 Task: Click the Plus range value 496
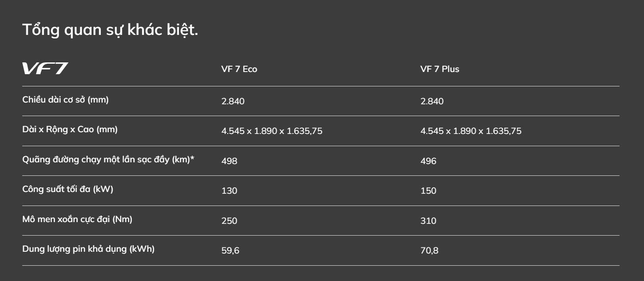(428, 161)
